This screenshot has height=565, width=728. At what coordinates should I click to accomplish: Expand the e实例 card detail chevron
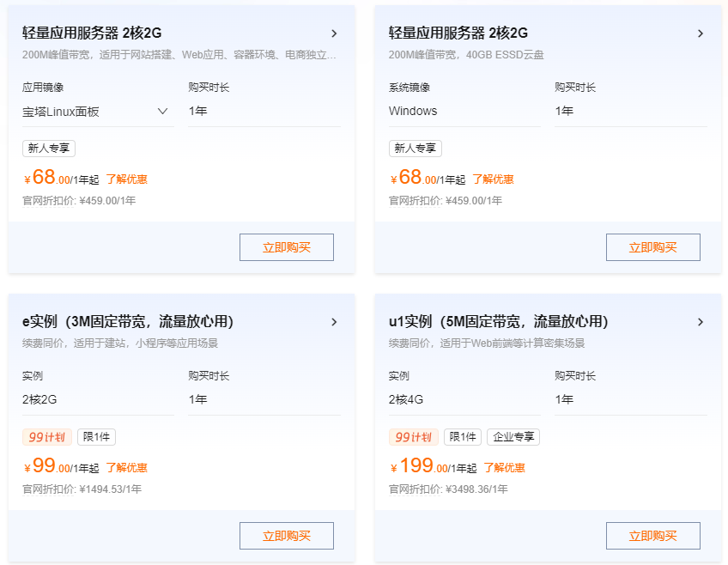point(335,322)
